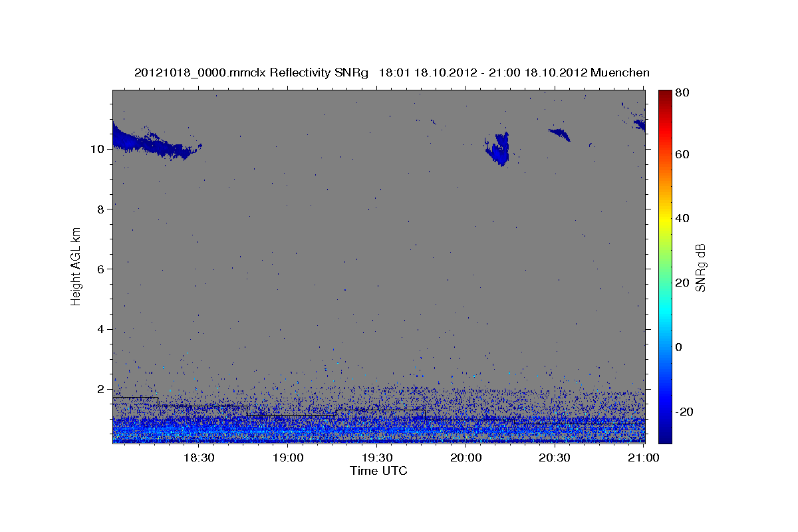The image size is (798, 532).
Task: Click the 20:30 time tick label
Action: [555, 458]
